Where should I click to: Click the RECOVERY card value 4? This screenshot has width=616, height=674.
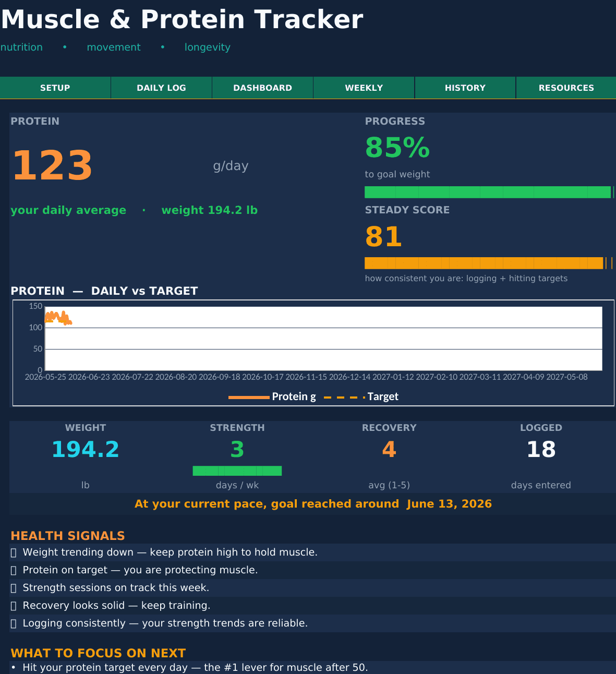pos(389,449)
